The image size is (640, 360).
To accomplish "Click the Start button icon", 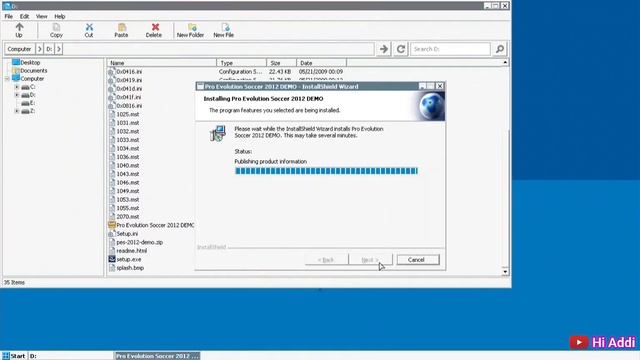I will (x=6, y=356).
